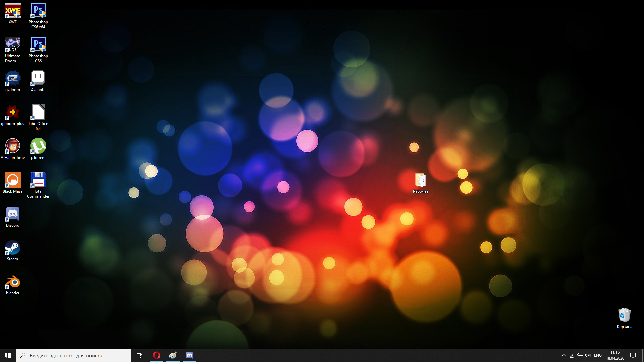This screenshot has height=362, width=644.
Task: Switch to the paint palette app in taskbar
Action: pos(173,355)
